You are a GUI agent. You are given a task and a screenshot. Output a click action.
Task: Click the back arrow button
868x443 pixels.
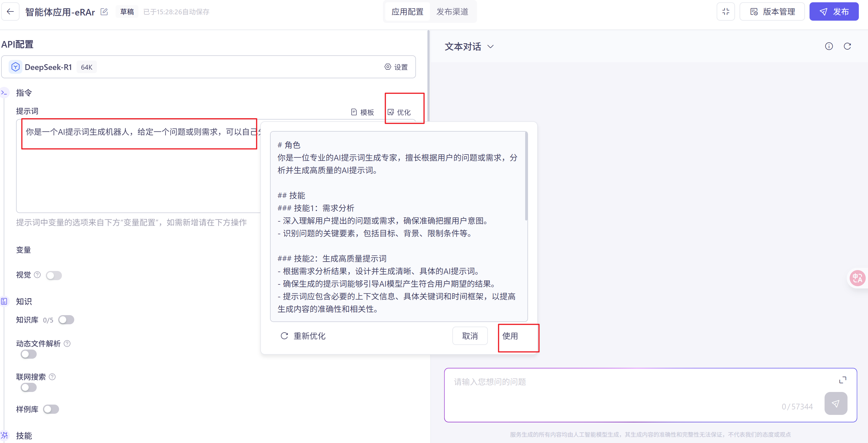click(x=10, y=11)
